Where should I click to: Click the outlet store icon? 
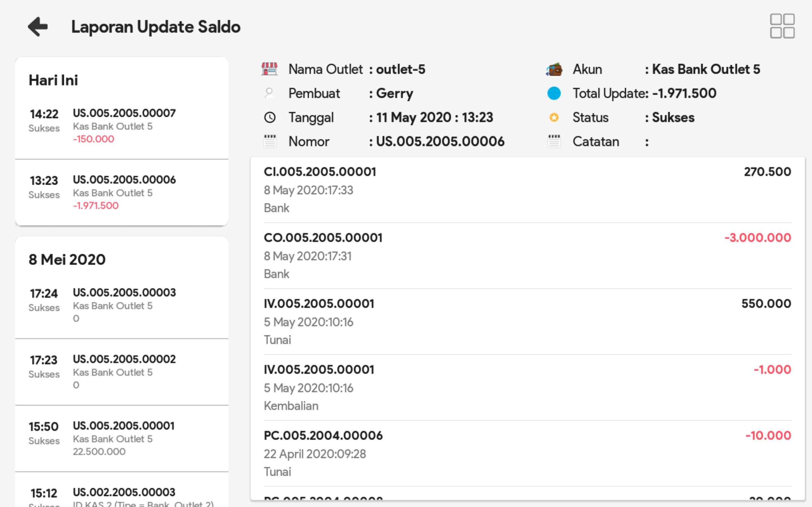269,69
